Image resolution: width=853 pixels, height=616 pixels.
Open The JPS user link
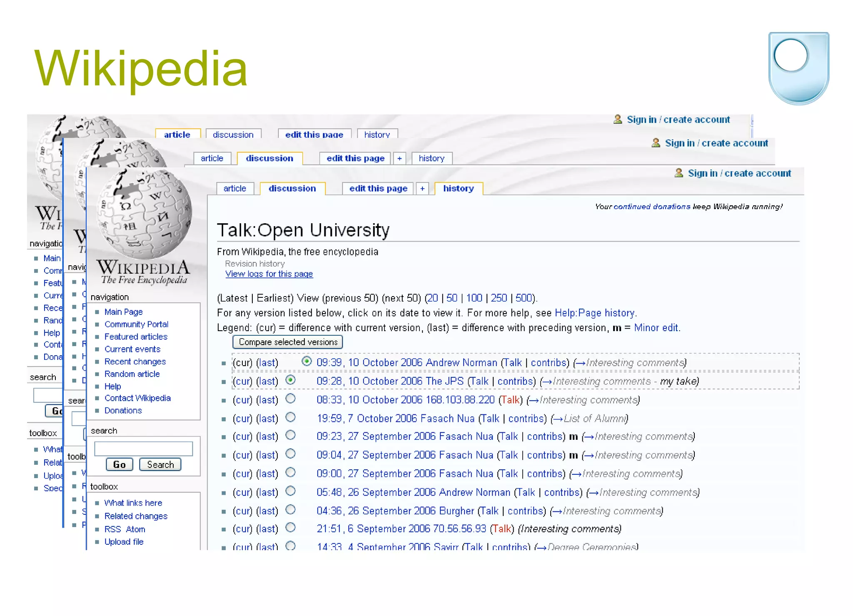tap(445, 381)
